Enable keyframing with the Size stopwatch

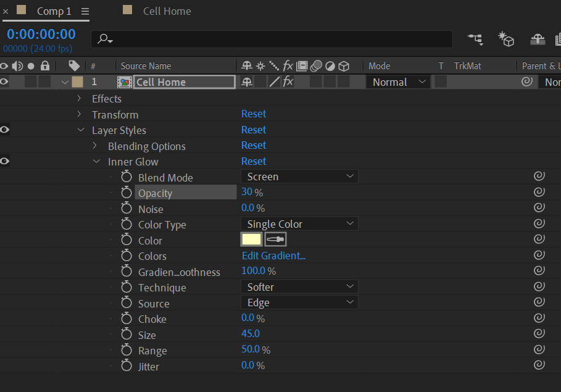(127, 335)
